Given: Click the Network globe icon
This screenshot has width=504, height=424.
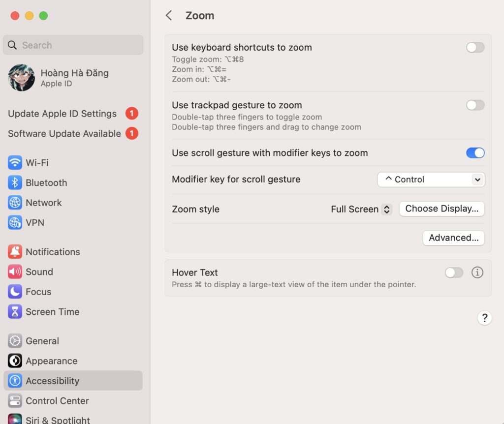Looking at the screenshot, I should [x=15, y=202].
